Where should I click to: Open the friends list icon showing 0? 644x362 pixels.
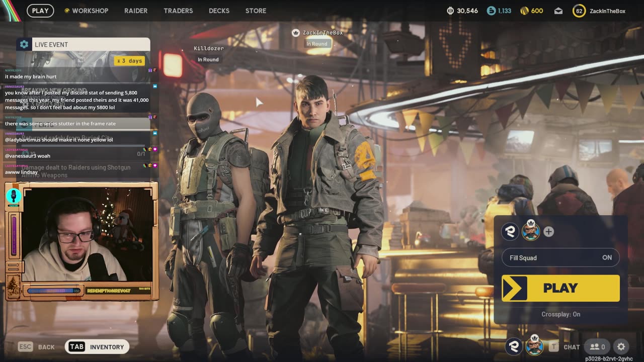[x=597, y=346]
